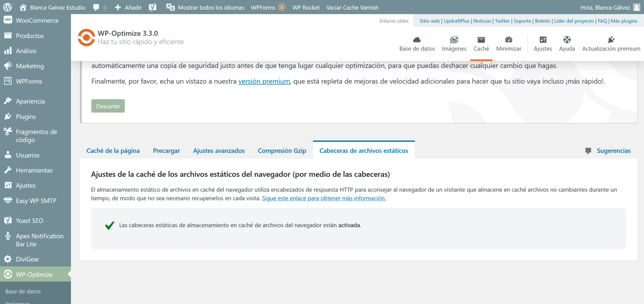644x304 pixels.
Task: Open the Plugins plug icon in sidebar
Action: (x=8, y=116)
